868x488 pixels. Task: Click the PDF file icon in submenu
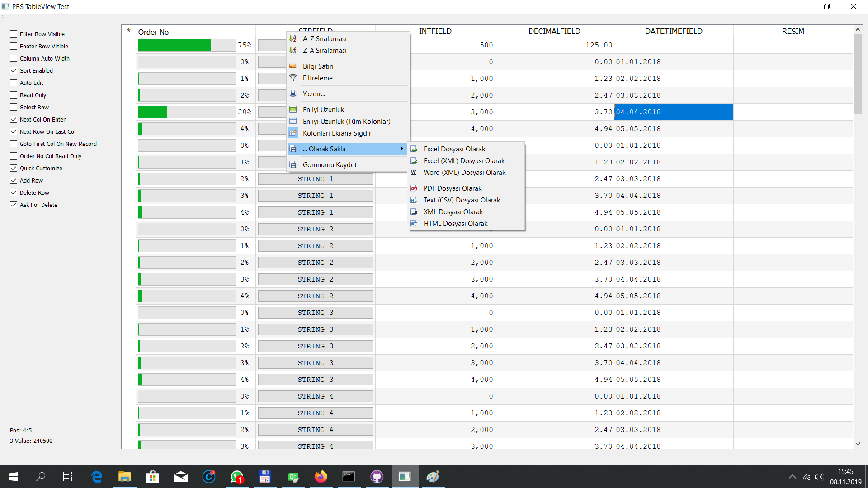tap(414, 188)
